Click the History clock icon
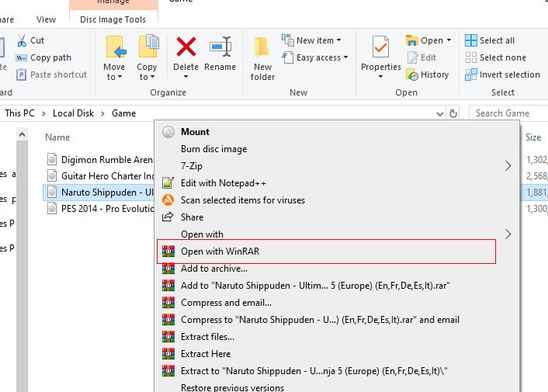This screenshot has height=392, width=548. click(x=412, y=75)
